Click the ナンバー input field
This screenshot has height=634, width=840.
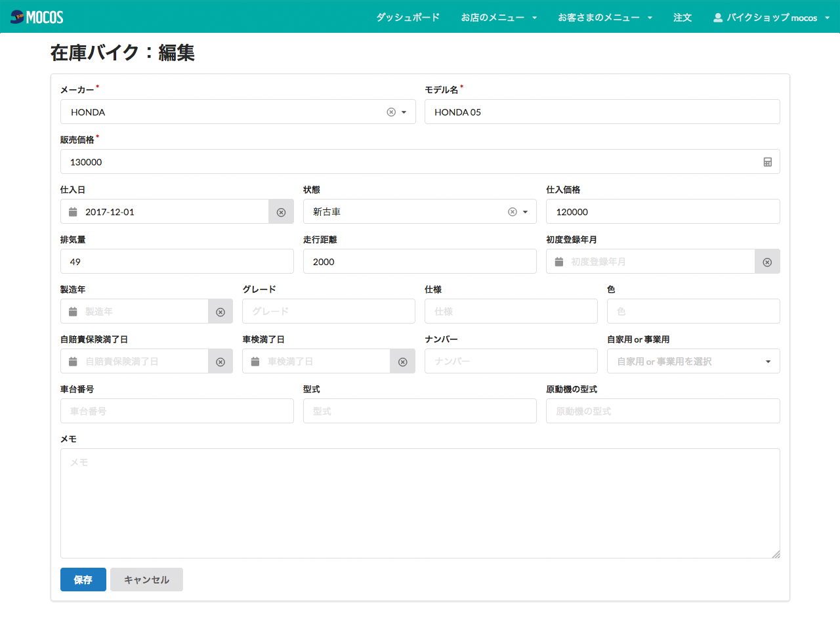(511, 362)
